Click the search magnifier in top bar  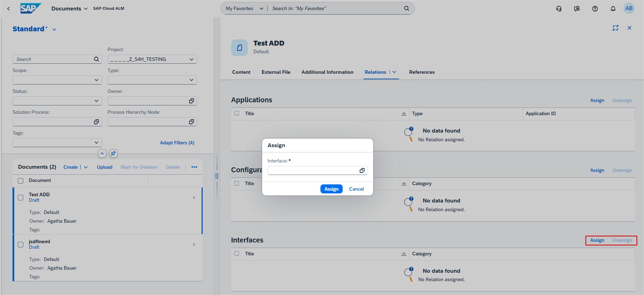pyautogui.click(x=406, y=8)
